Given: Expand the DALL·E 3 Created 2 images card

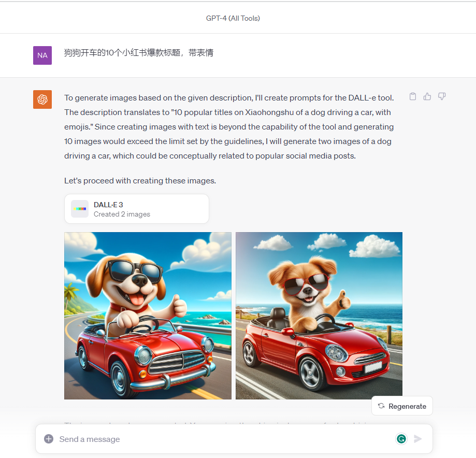Looking at the screenshot, I should pos(137,209).
